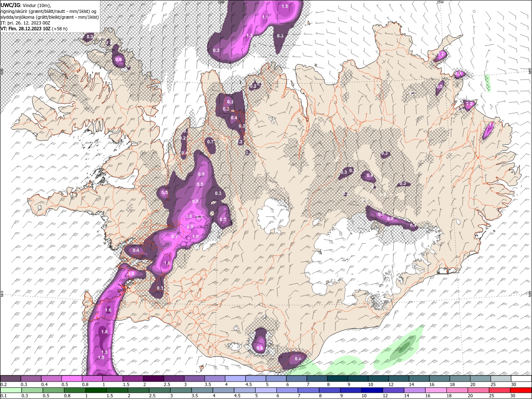Click the 'slydda/snjókoma (grátt/bleikt/grænt' description line

(x=49, y=17)
